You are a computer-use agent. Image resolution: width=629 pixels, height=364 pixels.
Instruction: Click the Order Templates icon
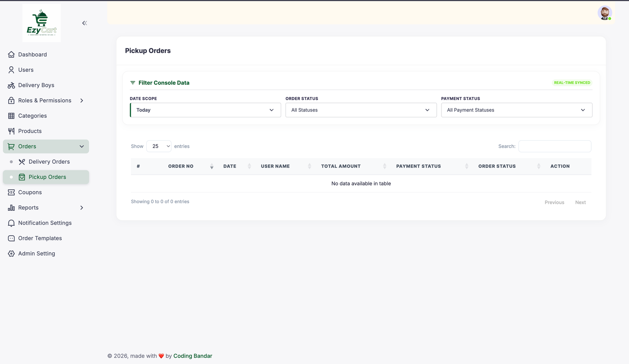(x=11, y=238)
